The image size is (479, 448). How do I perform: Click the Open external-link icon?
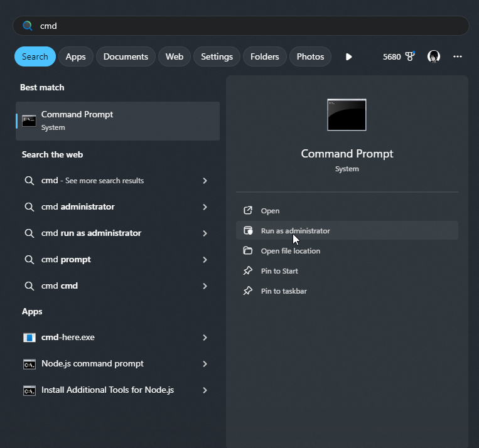(248, 210)
